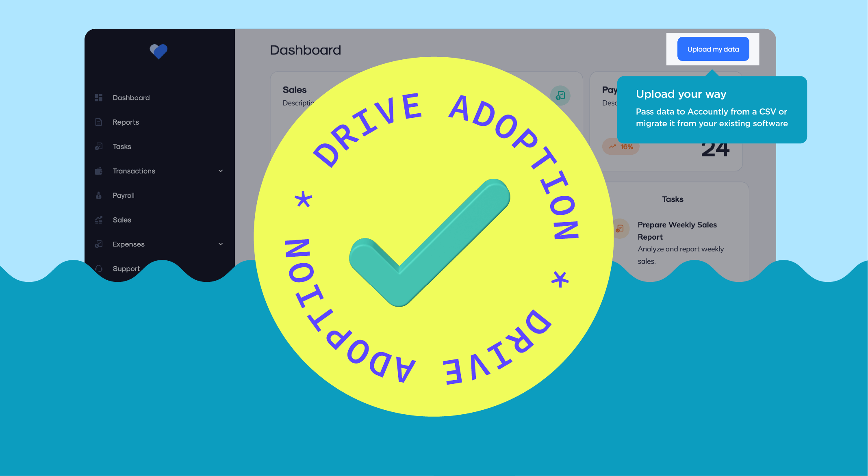Click the Expenses sidebar icon

click(98, 244)
